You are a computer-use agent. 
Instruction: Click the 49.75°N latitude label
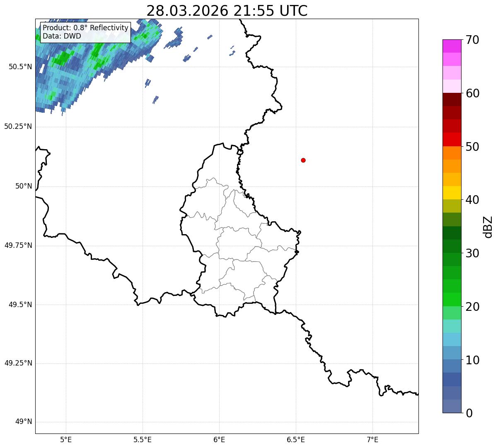coord(18,245)
